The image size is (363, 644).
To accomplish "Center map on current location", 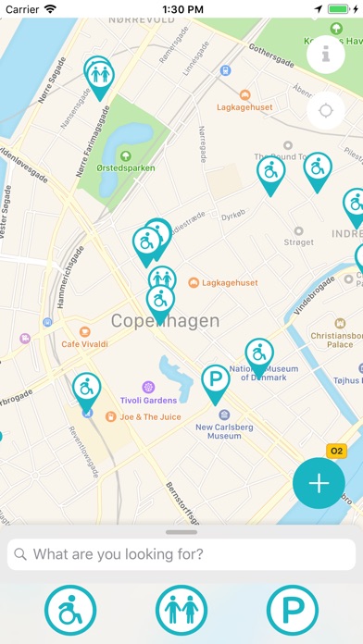I will tap(326, 110).
